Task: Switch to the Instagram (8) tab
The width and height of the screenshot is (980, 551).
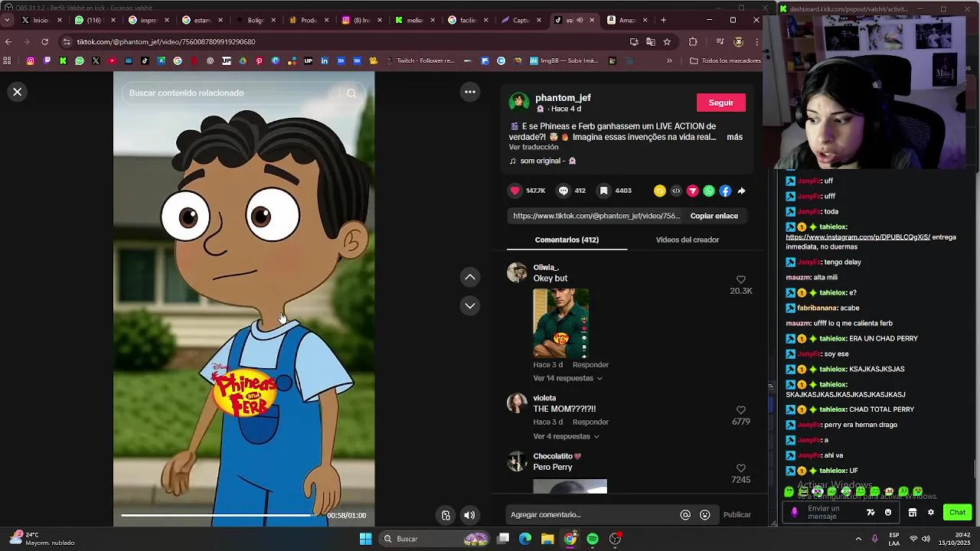Action: (361, 20)
